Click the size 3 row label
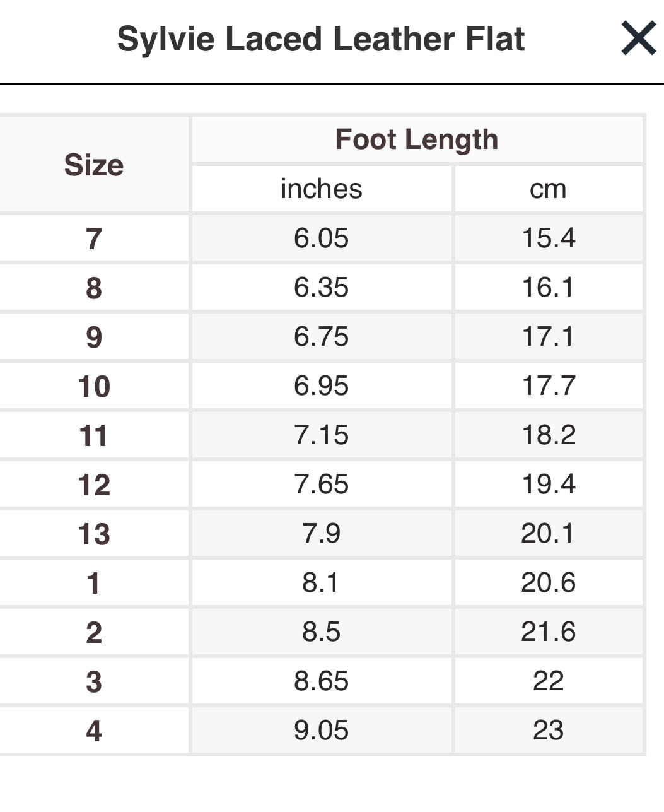This screenshot has height=812, width=664. (94, 681)
